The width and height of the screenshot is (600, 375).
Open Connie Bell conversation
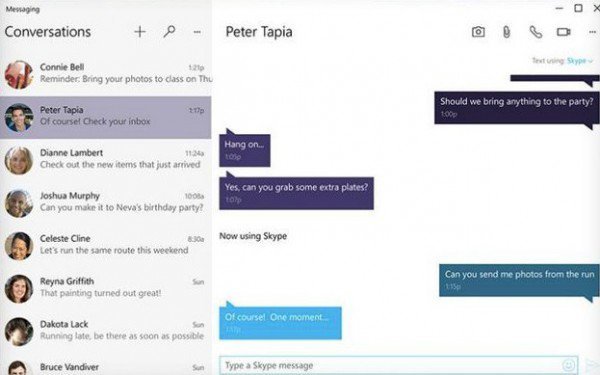tap(106, 74)
